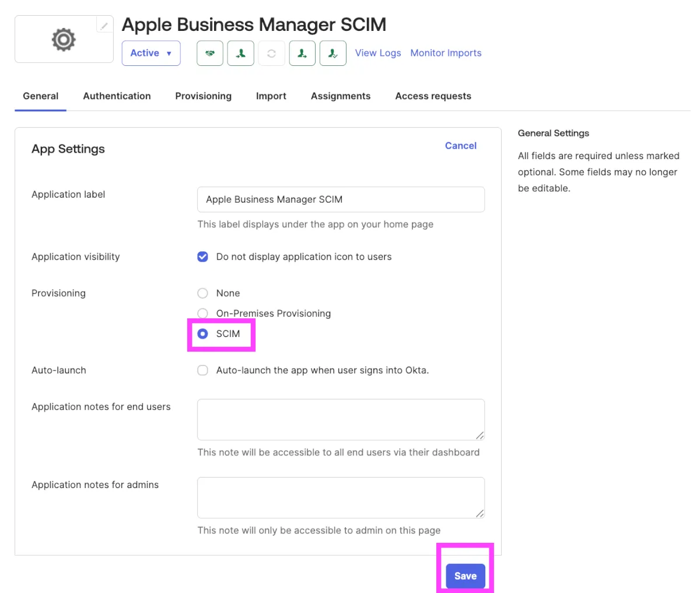Click the import users icon button

(240, 53)
